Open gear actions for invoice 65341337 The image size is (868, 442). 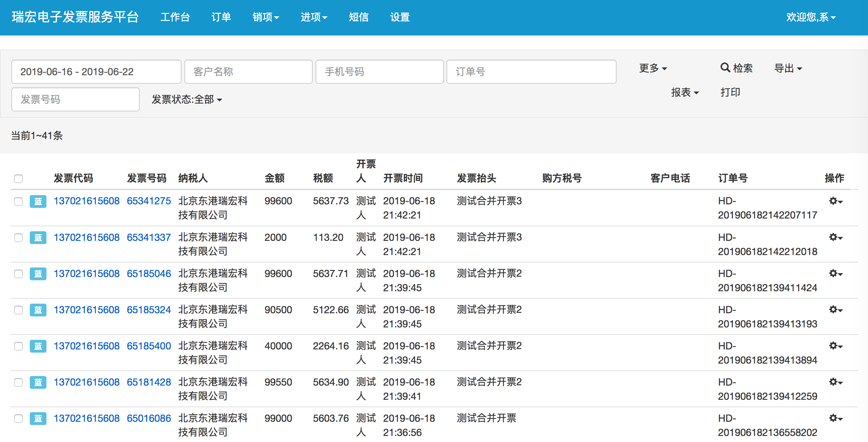836,237
